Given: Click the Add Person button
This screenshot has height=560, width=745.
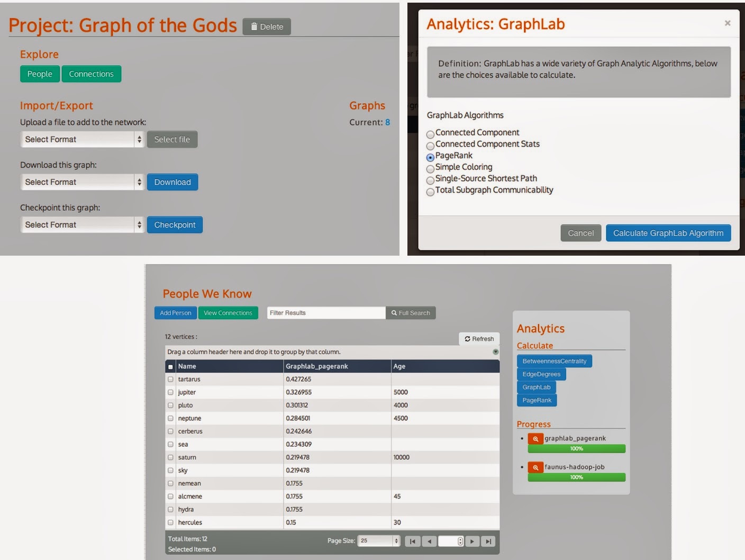Looking at the screenshot, I should click(176, 313).
